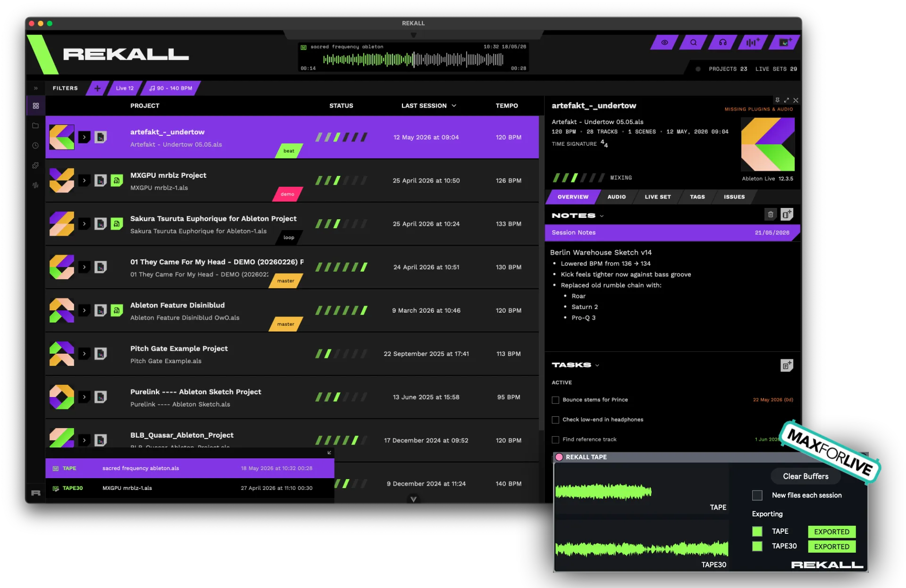Click green audio preview icon on MXGPU mrblz row

click(117, 181)
